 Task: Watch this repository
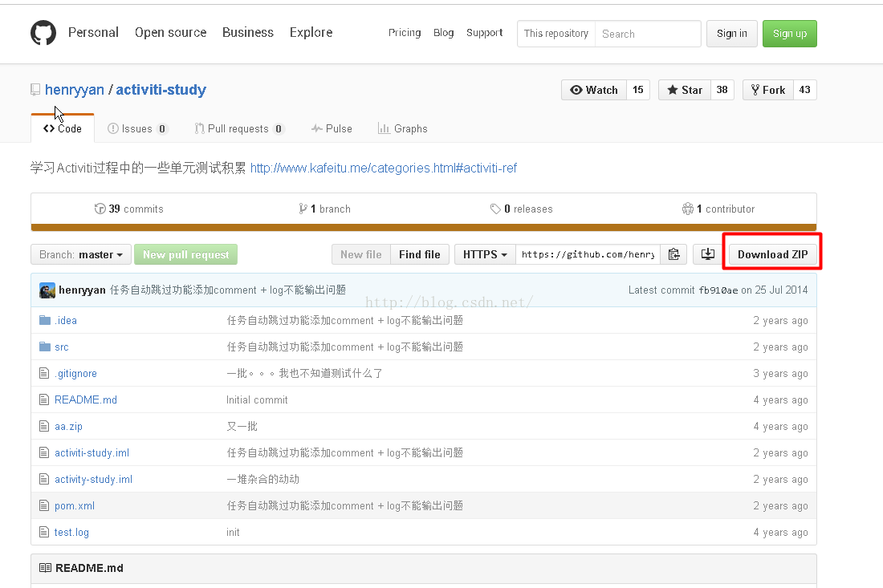(593, 90)
